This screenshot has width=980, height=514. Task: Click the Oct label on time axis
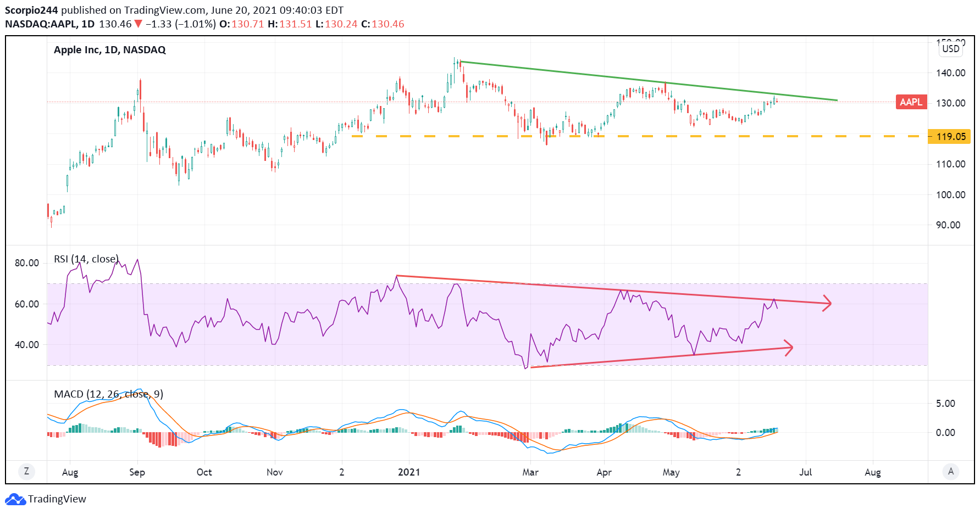[x=204, y=472]
